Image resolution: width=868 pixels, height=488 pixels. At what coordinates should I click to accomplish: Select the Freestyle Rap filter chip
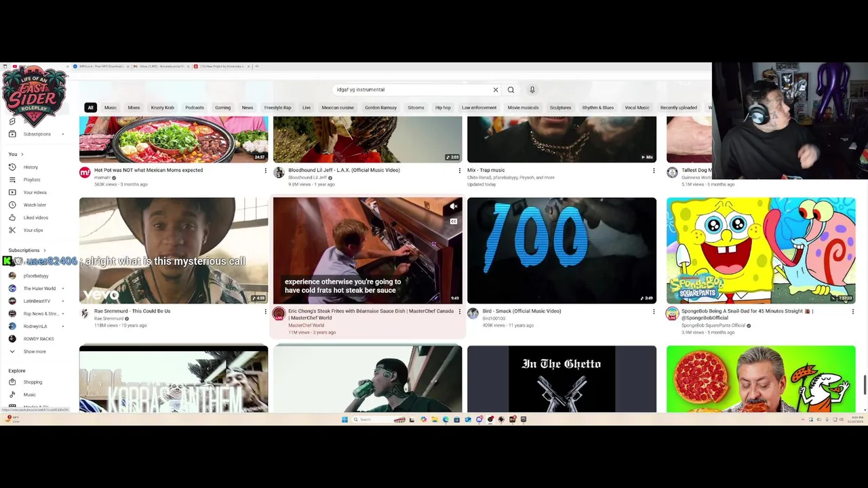[x=277, y=108]
